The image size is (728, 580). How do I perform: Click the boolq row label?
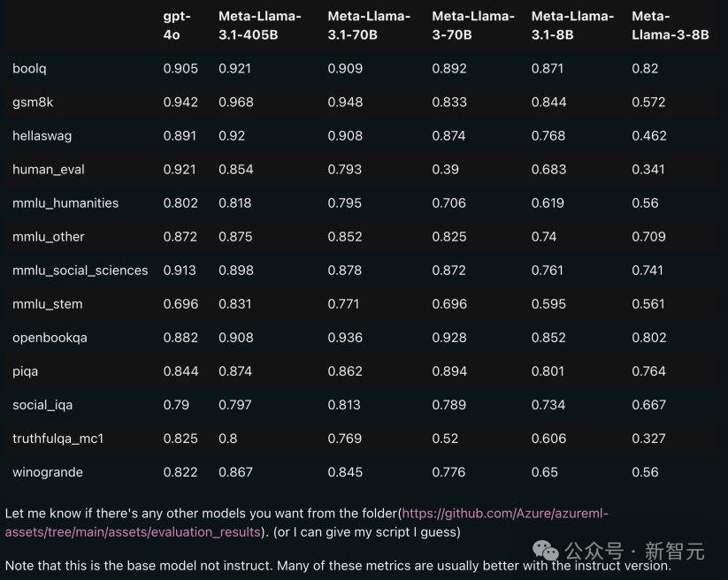(29, 69)
